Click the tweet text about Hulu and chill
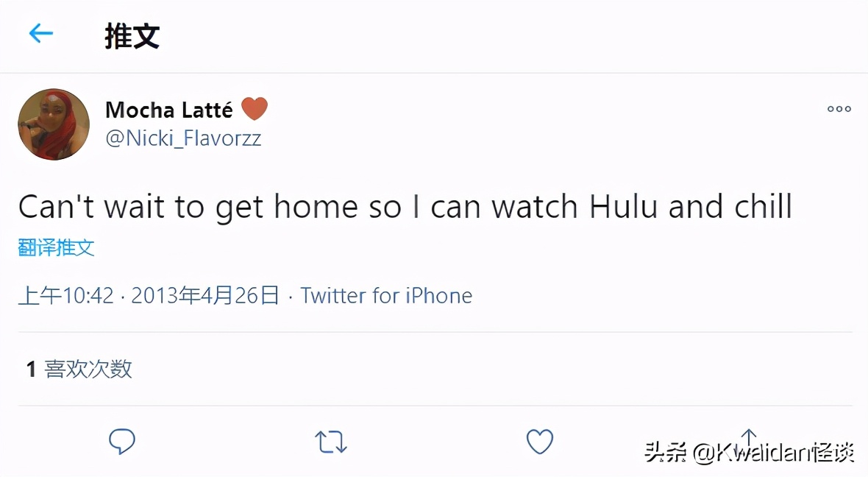Viewport: 868px width, 477px height. (x=405, y=207)
